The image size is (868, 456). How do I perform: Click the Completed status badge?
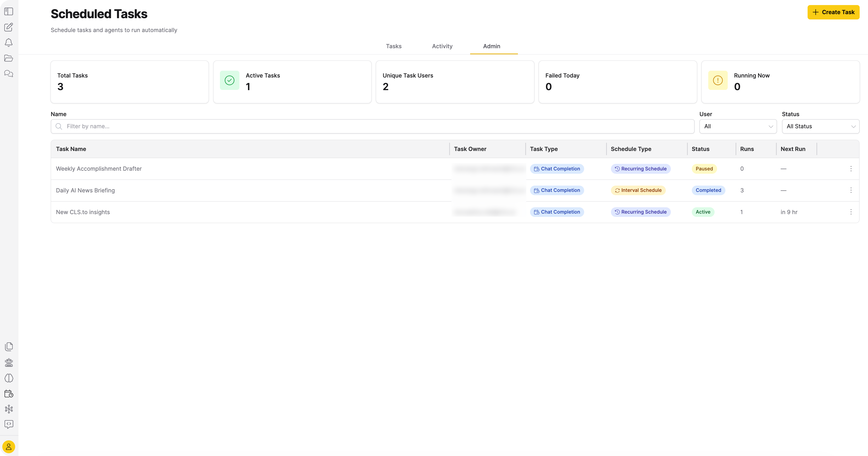tap(708, 190)
